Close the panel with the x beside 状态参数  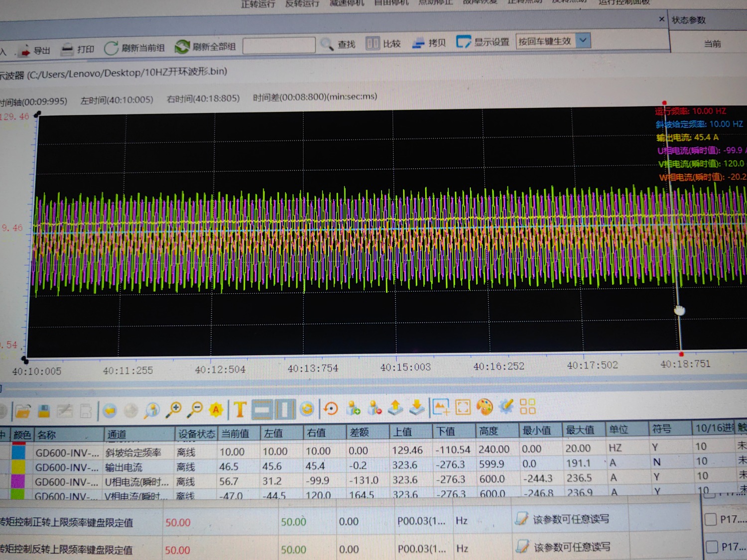(661, 19)
